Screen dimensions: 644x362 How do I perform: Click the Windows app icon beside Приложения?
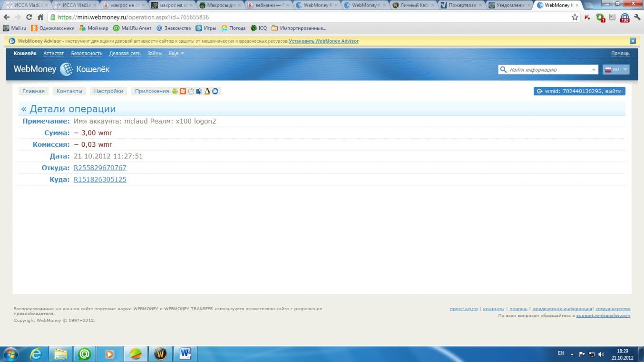tap(183, 91)
